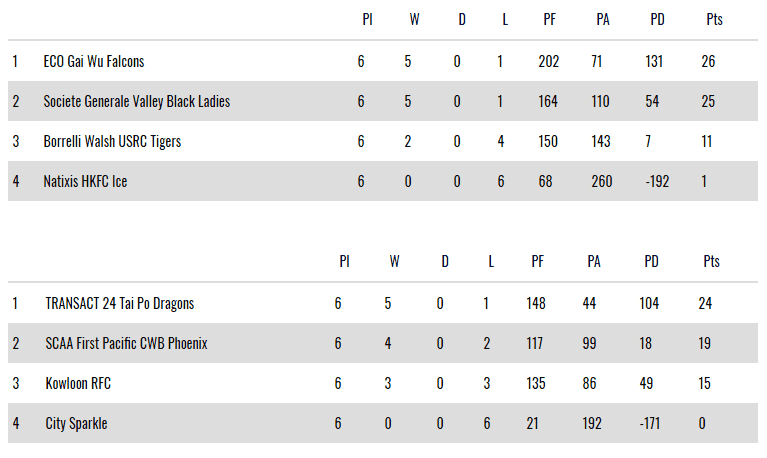The image size is (767, 458).
Task: Click rank number 3 beside Kowloon RFC
Action: (15, 383)
